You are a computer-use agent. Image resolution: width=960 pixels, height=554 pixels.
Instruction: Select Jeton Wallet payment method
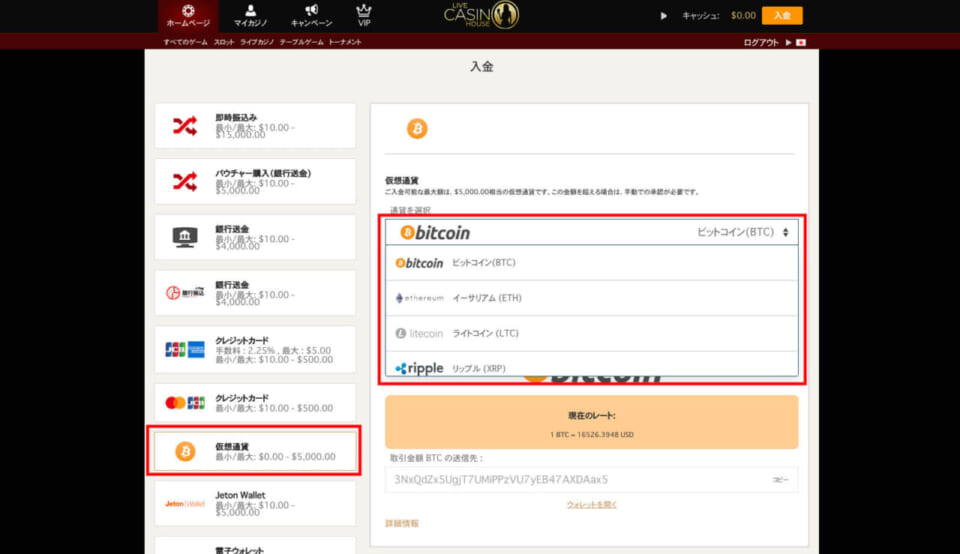point(255,503)
